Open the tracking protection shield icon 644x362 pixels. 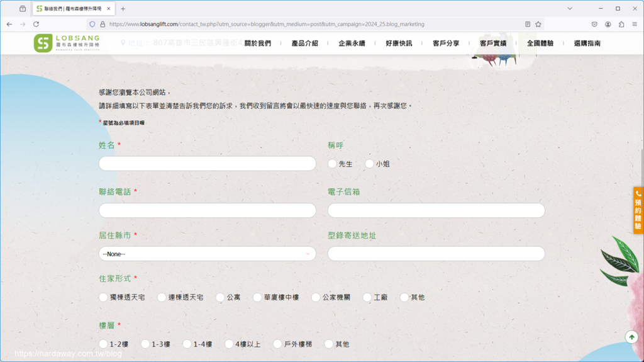(x=92, y=25)
